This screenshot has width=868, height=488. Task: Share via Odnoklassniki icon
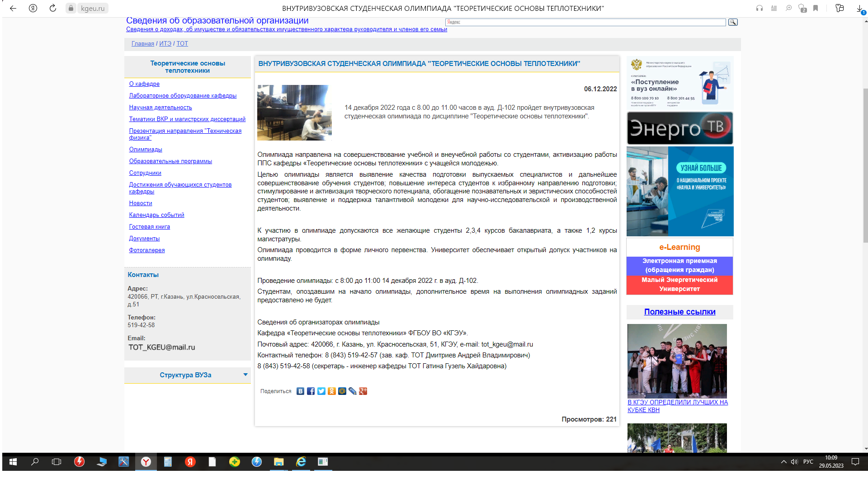pyautogui.click(x=332, y=391)
